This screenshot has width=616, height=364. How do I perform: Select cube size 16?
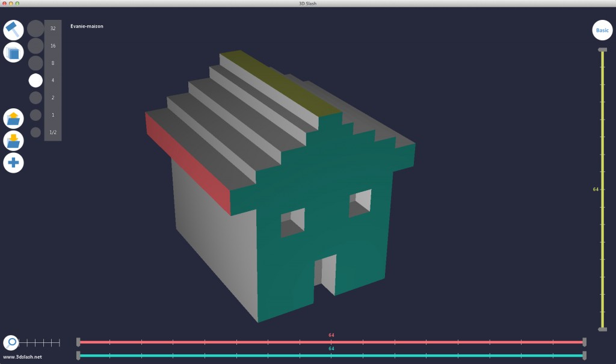point(35,46)
